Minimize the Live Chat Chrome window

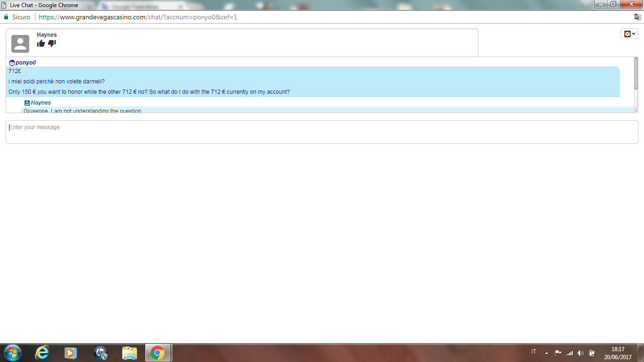click(600, 4)
